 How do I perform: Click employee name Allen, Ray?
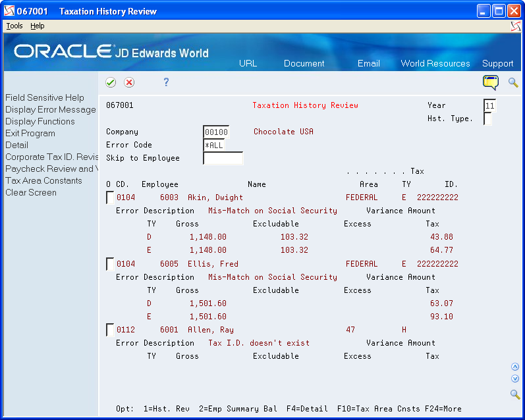(211, 330)
